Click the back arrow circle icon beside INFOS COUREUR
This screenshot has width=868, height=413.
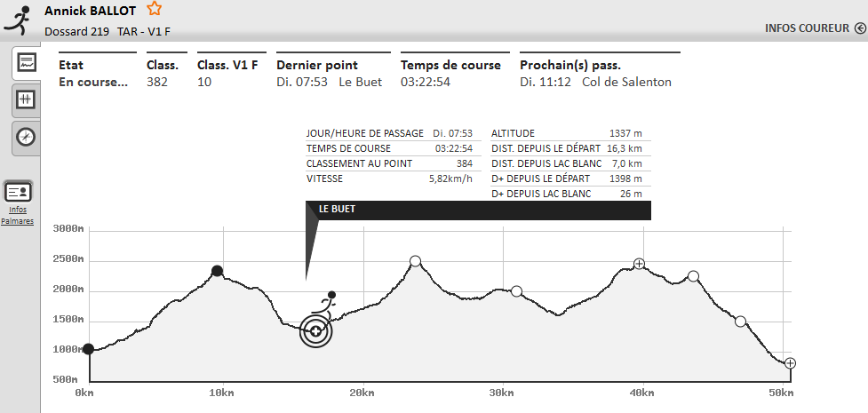(x=860, y=28)
